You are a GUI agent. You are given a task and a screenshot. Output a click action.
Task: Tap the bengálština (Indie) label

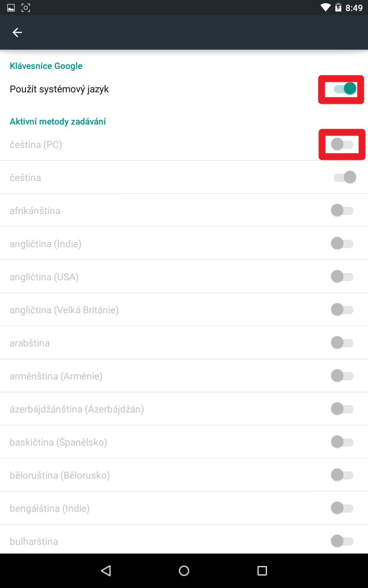click(x=50, y=509)
